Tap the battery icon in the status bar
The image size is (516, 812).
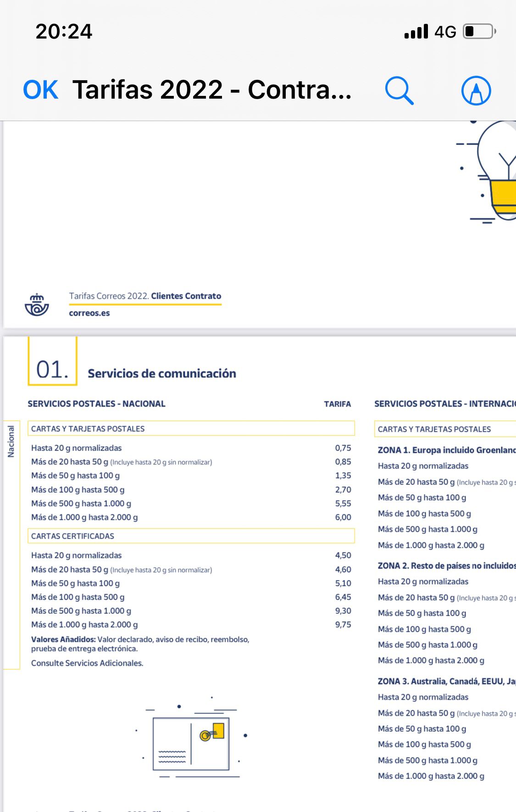[480, 32]
